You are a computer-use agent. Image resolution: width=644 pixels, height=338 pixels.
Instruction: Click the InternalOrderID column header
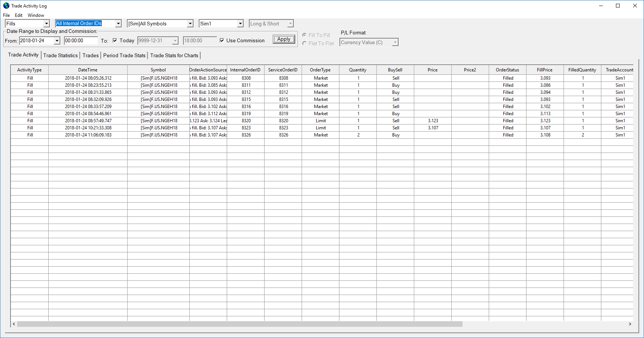click(x=245, y=70)
